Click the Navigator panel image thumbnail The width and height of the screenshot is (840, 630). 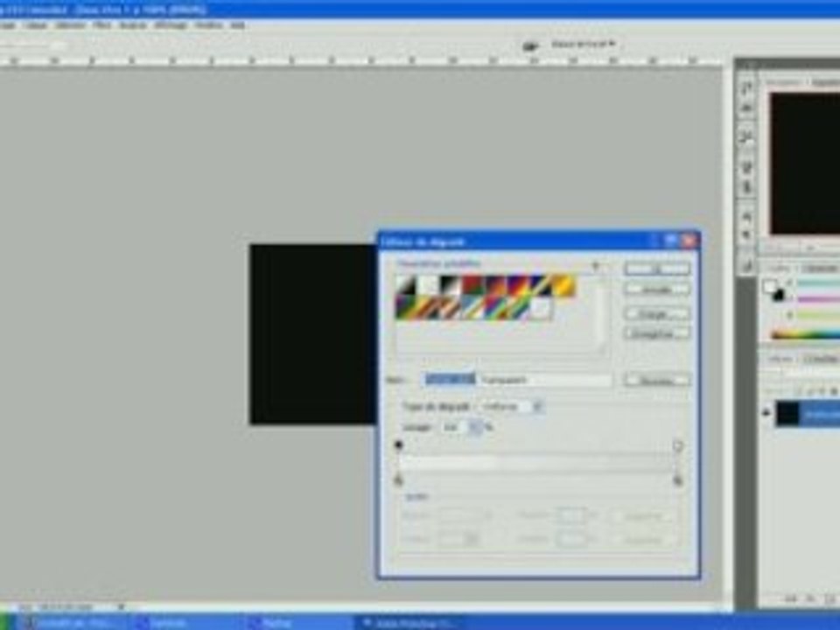click(805, 164)
